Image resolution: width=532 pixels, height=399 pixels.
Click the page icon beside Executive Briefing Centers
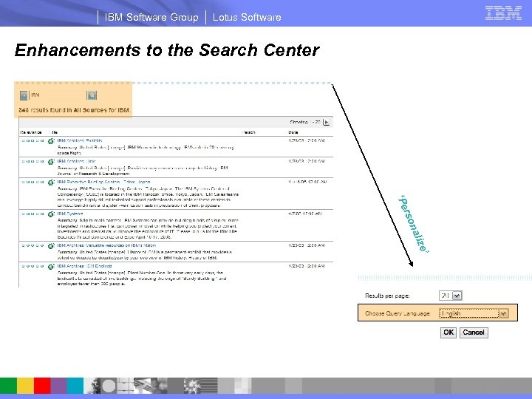pos(51,183)
